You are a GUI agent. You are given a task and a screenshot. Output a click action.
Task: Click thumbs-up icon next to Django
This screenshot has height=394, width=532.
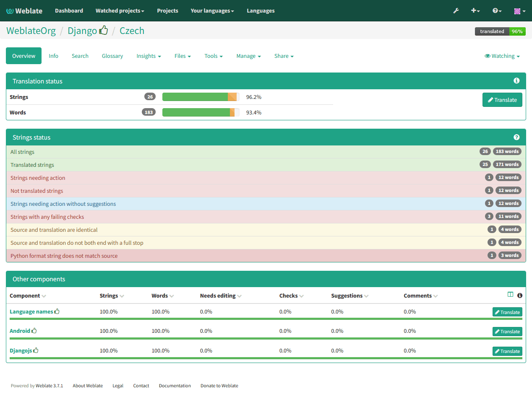(x=103, y=30)
